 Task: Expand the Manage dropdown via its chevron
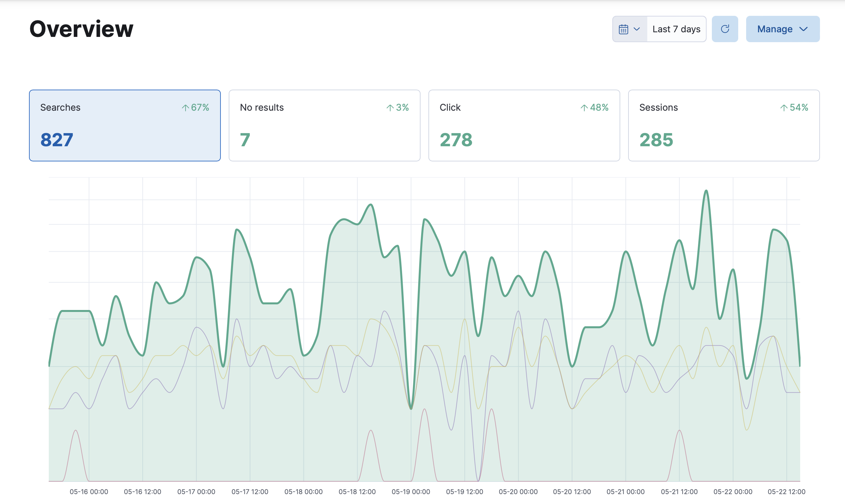[803, 29]
